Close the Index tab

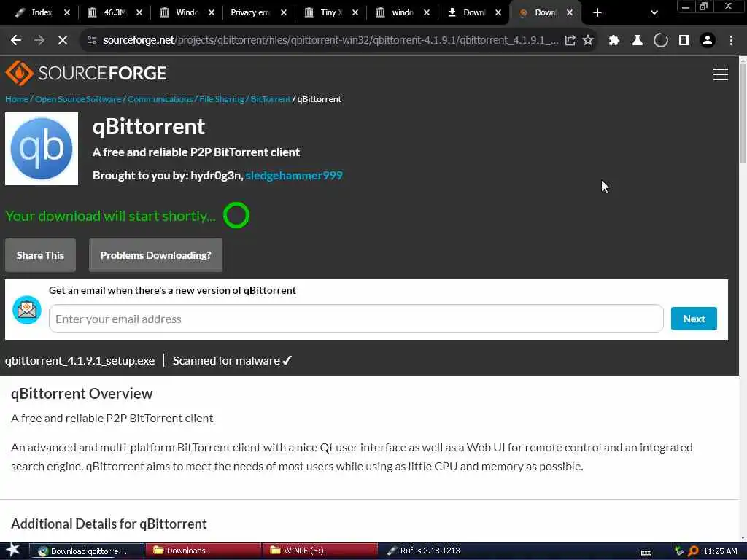click(x=66, y=12)
